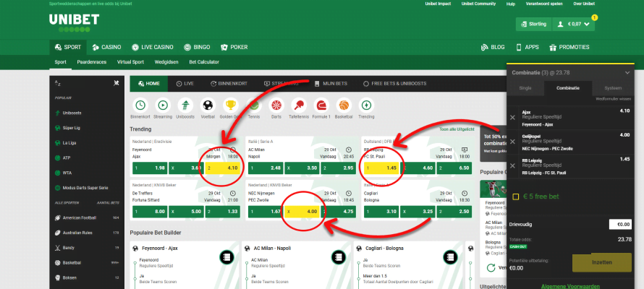Image resolution: width=644 pixels, height=289 pixels.
Task: Click the Unibet logo
Action: (74, 22)
